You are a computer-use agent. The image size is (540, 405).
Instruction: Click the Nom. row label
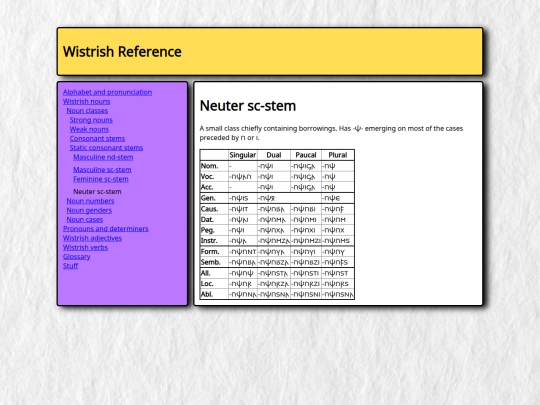pos(214,166)
